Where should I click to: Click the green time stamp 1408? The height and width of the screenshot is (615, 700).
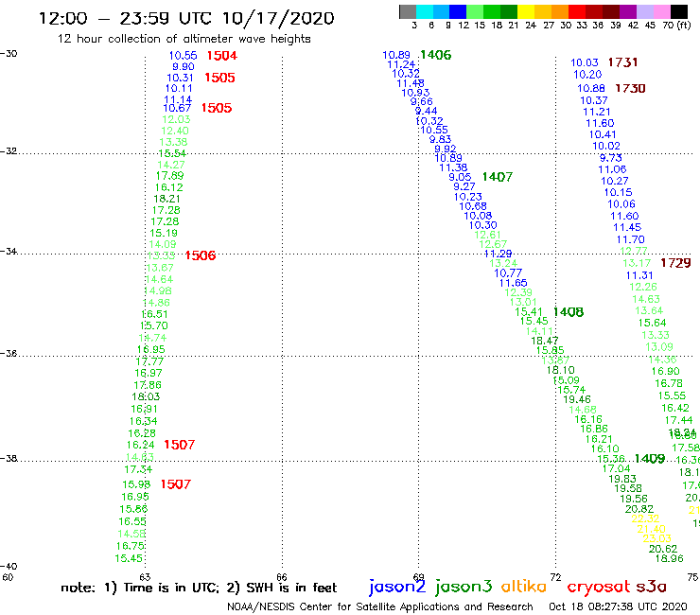coord(569,312)
